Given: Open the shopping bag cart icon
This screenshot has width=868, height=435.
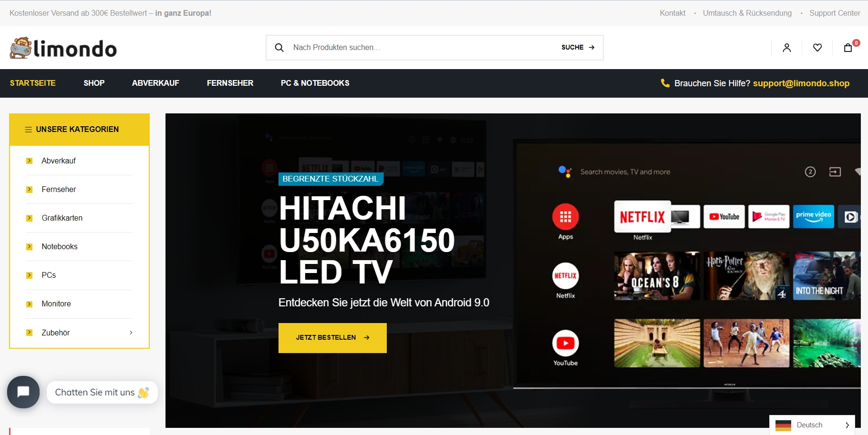Looking at the screenshot, I should [x=848, y=48].
